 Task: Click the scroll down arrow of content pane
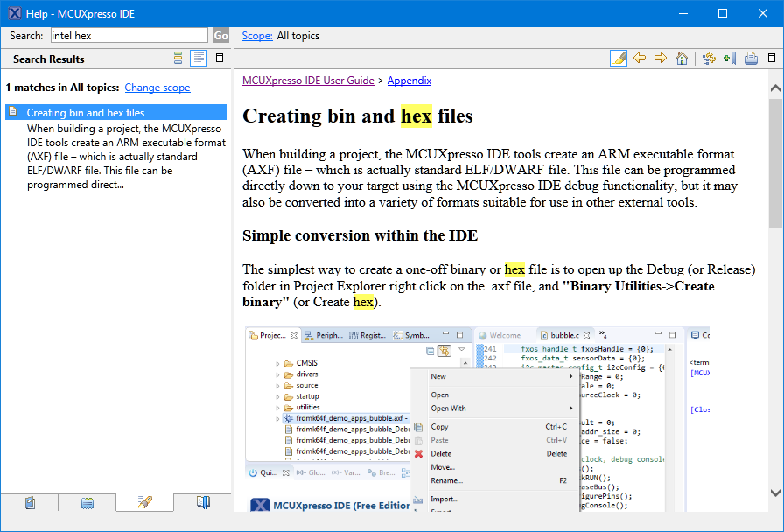click(775, 493)
